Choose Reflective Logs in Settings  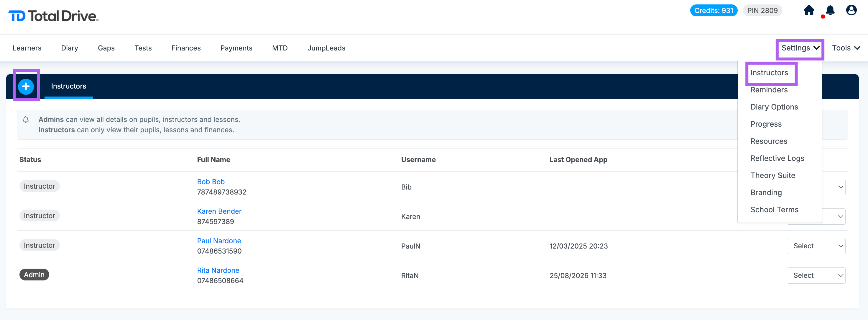777,158
